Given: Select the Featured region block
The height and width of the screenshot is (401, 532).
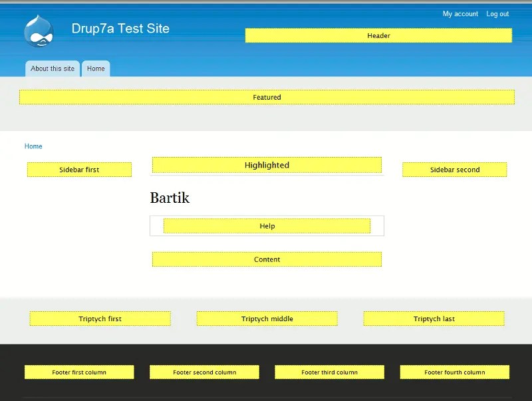Looking at the screenshot, I should [267, 97].
